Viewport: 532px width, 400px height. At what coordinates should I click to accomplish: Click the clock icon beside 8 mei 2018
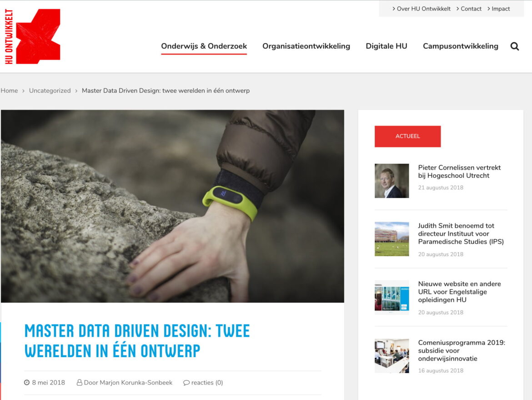click(27, 383)
